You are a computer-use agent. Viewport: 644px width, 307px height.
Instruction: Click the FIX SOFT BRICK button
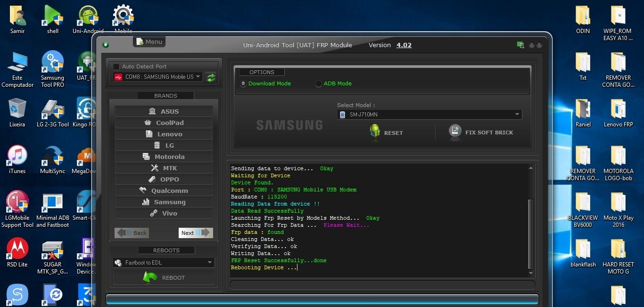click(481, 133)
